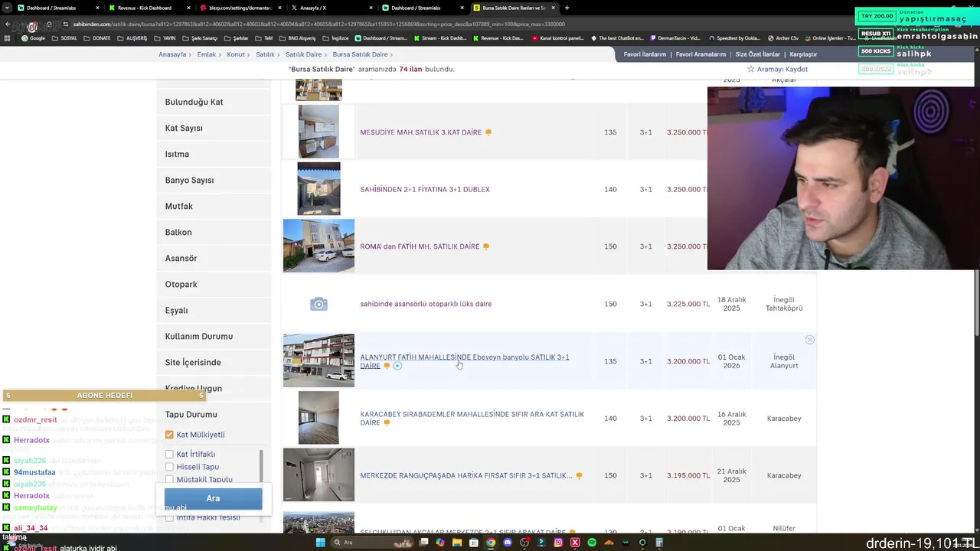The height and width of the screenshot is (551, 980).
Task: Open Karşılaştır menu item
Action: tap(803, 54)
